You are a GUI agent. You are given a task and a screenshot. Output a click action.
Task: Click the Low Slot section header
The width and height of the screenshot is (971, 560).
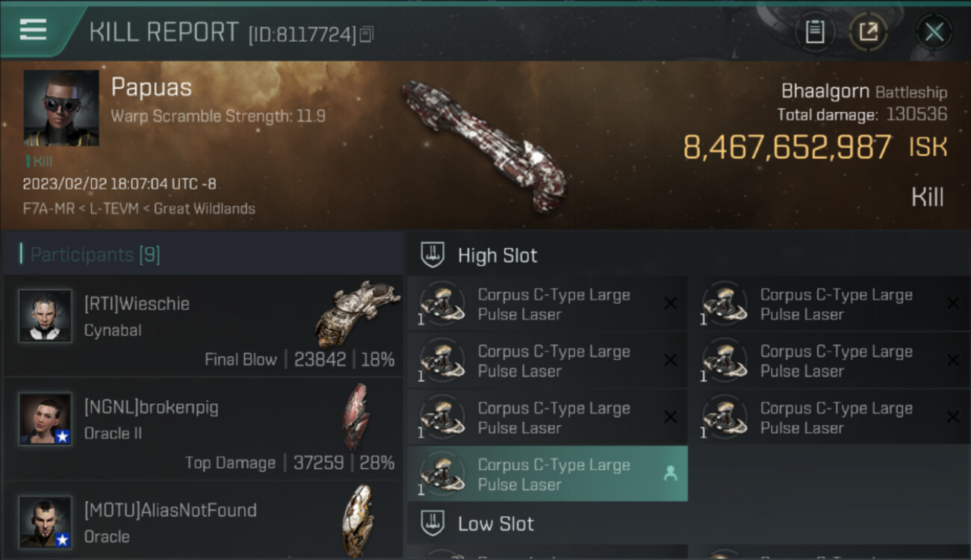[x=496, y=524]
